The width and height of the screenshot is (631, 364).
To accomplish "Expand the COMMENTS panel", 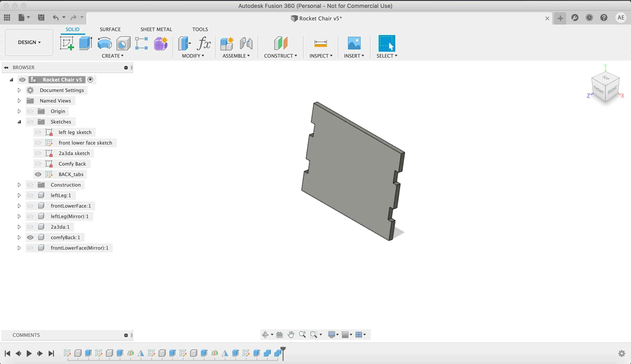I will pos(126,335).
